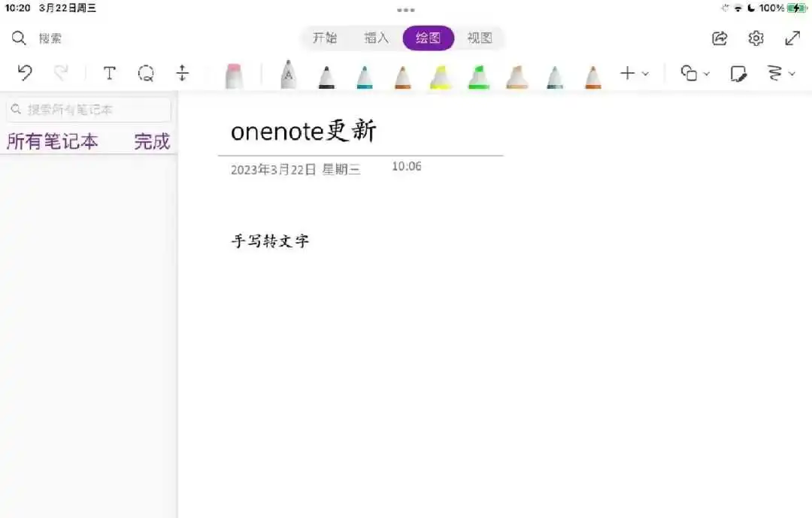Tap the Wi-Fi status icon

[x=738, y=8]
